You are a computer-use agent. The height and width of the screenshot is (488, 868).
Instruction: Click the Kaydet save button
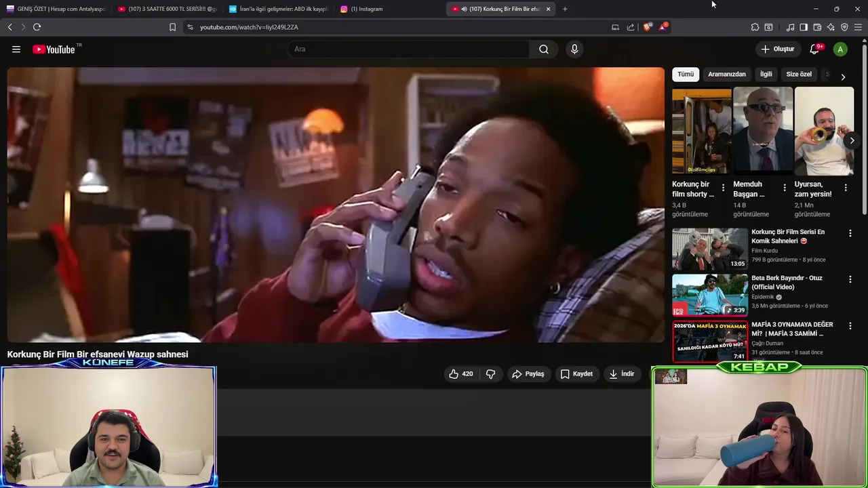[576, 373]
